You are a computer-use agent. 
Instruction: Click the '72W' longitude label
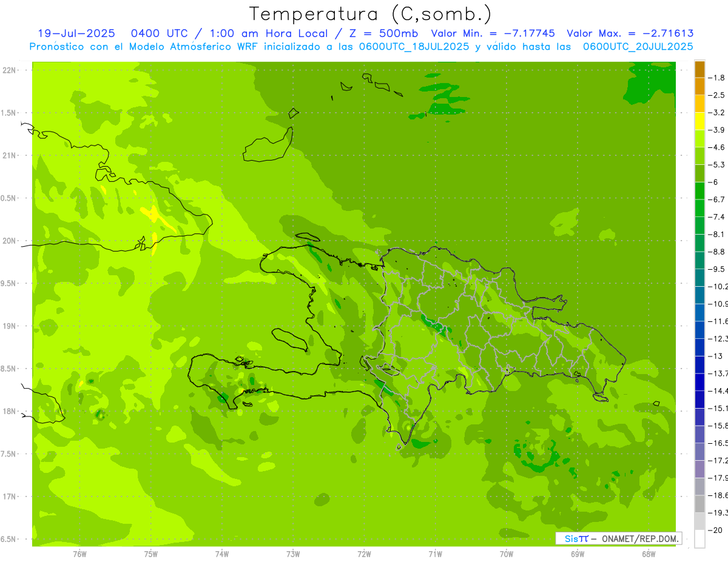(x=364, y=554)
